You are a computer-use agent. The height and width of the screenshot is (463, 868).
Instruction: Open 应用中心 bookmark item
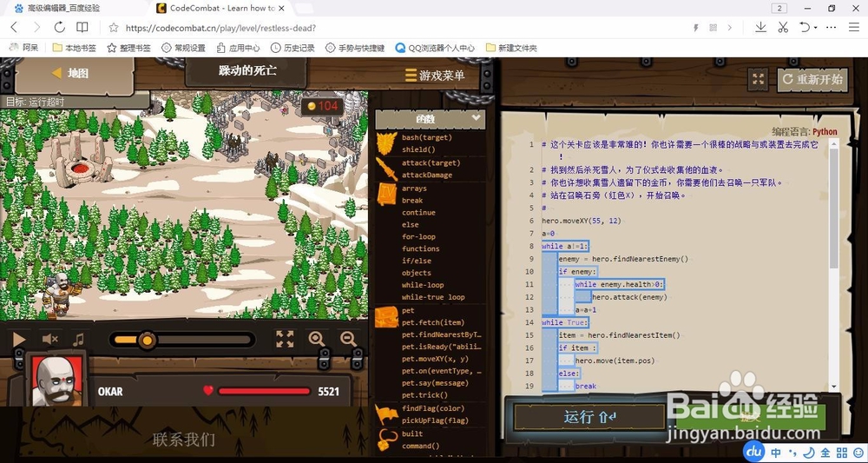(238, 48)
